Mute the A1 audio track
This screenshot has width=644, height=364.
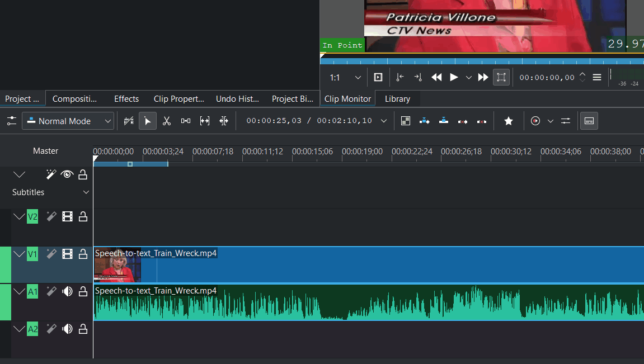pyautogui.click(x=67, y=291)
